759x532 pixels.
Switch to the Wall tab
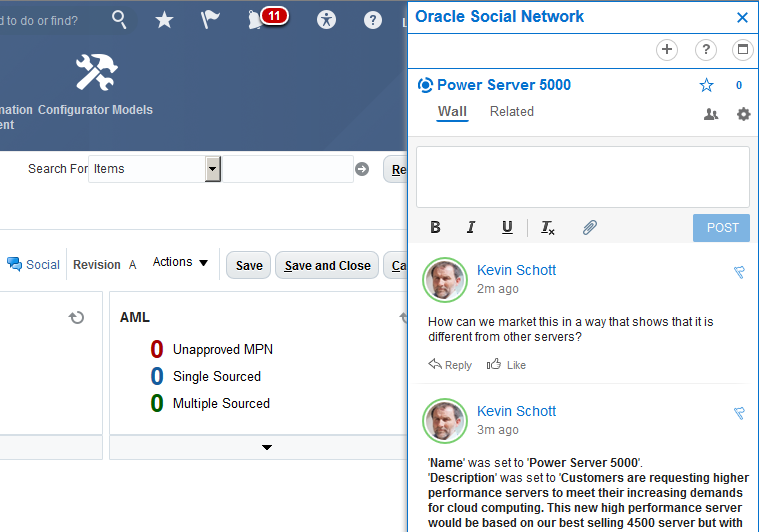coord(452,112)
